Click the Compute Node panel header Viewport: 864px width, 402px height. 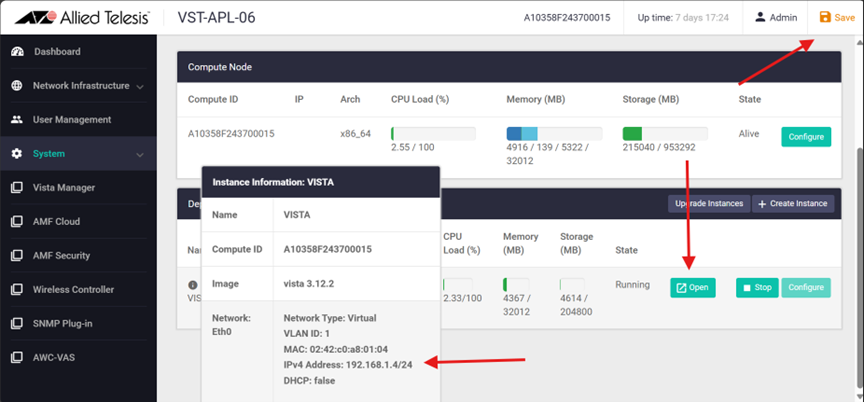pyautogui.click(x=509, y=67)
